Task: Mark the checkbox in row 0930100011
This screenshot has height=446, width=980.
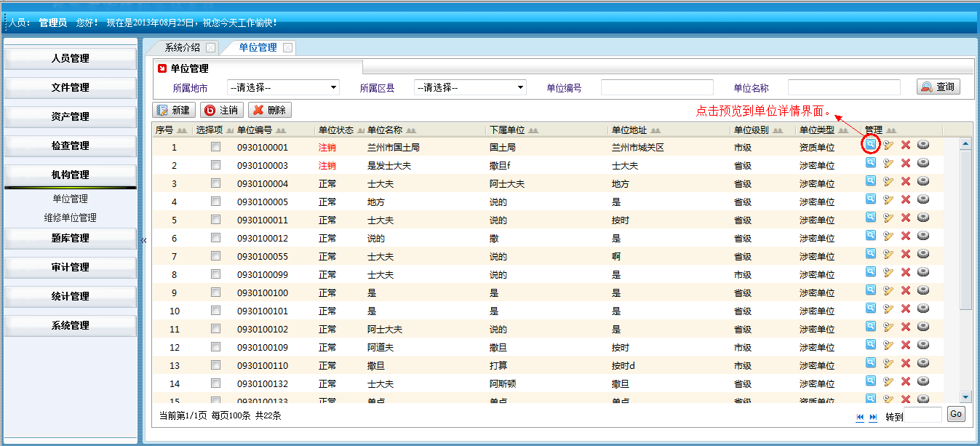Action: click(x=215, y=220)
